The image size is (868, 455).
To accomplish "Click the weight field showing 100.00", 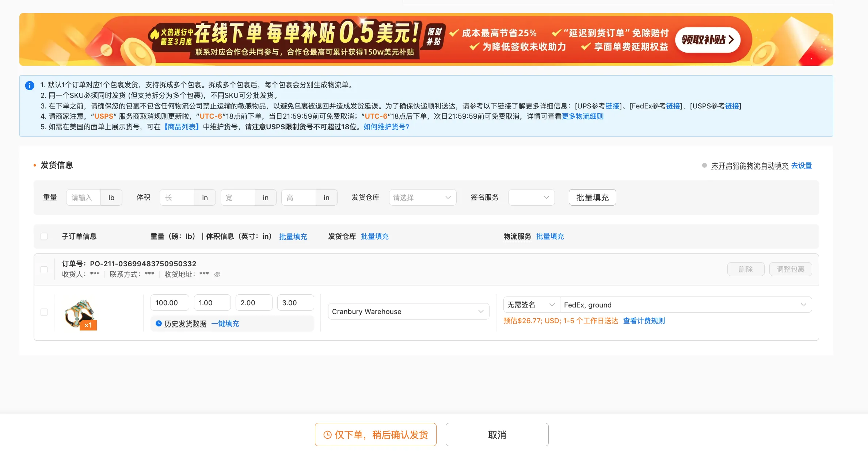I will coord(169,303).
